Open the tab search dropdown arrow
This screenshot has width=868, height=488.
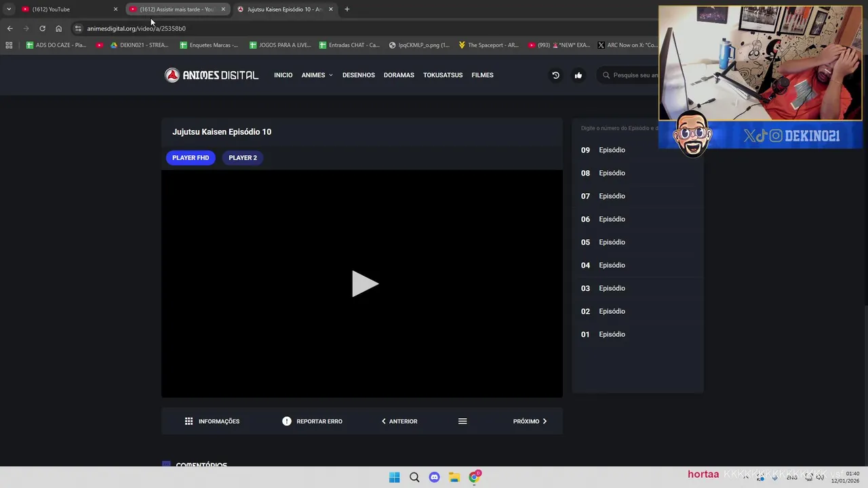click(x=9, y=9)
